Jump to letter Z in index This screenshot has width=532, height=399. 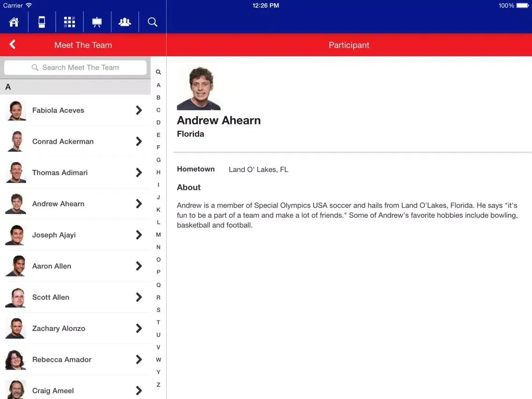click(158, 385)
